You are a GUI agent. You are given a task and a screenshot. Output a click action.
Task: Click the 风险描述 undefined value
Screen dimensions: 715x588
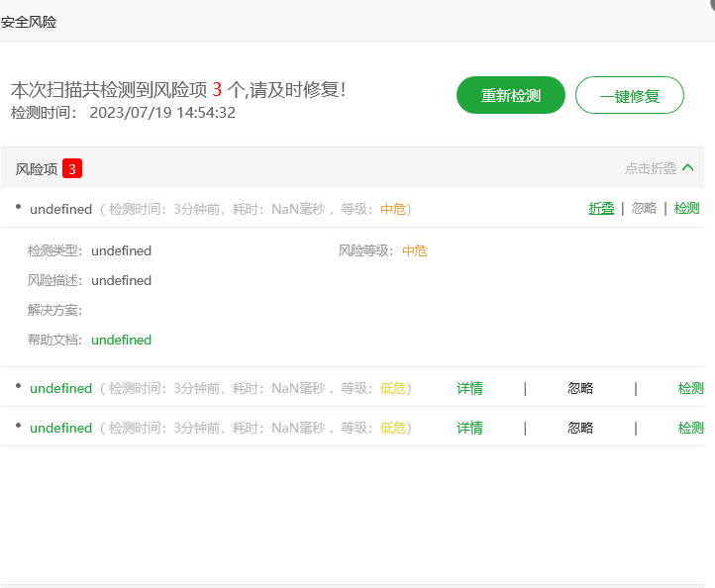coord(121,281)
